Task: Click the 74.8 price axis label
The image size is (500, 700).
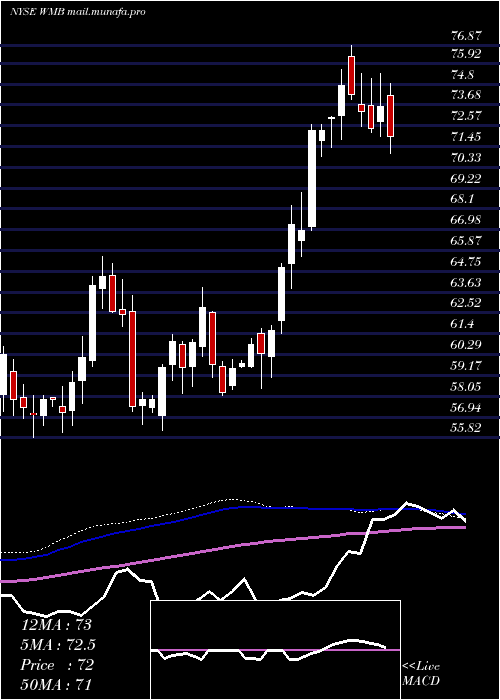Action: point(462,75)
